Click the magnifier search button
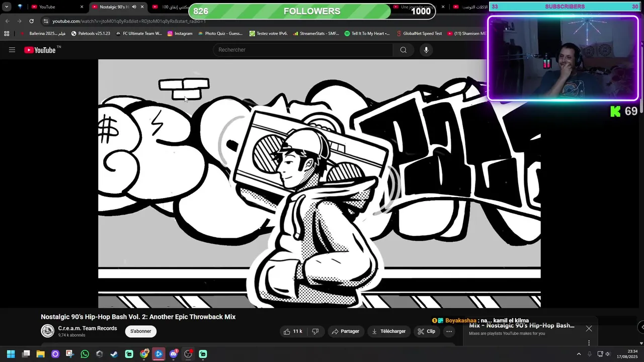 [x=403, y=50]
